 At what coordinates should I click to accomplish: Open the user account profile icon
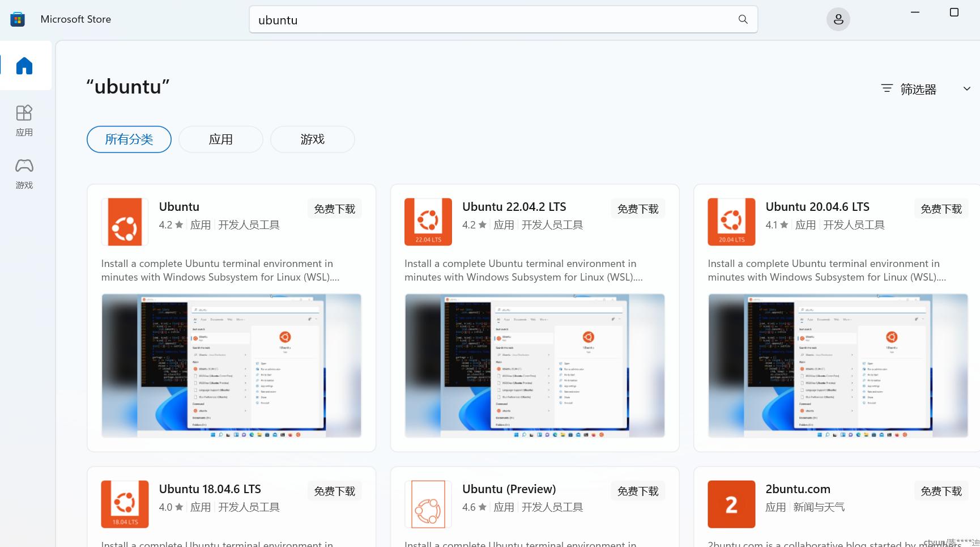click(x=838, y=19)
